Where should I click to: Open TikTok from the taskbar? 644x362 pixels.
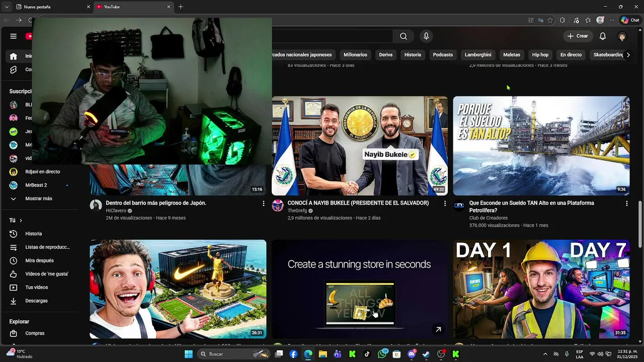coord(367,354)
